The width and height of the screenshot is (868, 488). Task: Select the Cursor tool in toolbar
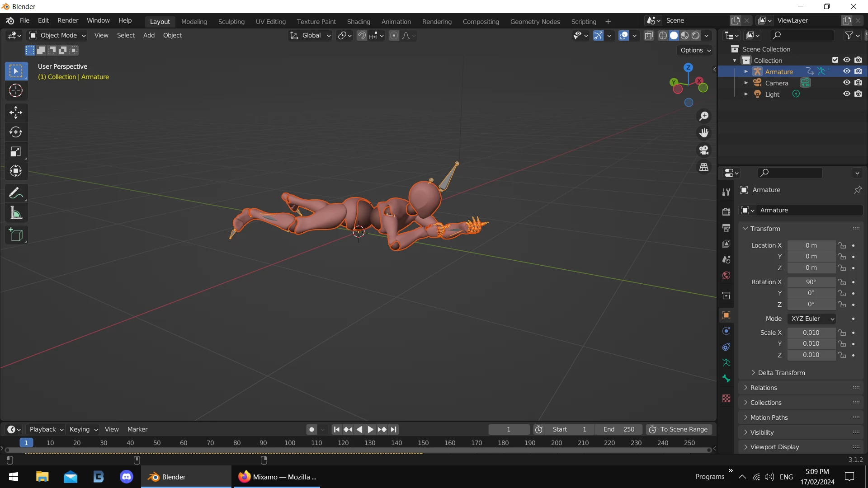pyautogui.click(x=16, y=91)
